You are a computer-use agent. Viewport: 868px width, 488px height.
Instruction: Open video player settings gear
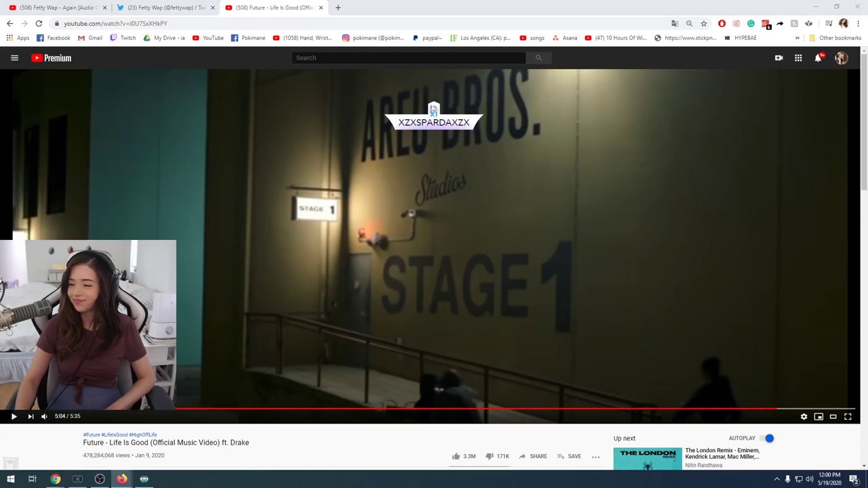pos(804,416)
